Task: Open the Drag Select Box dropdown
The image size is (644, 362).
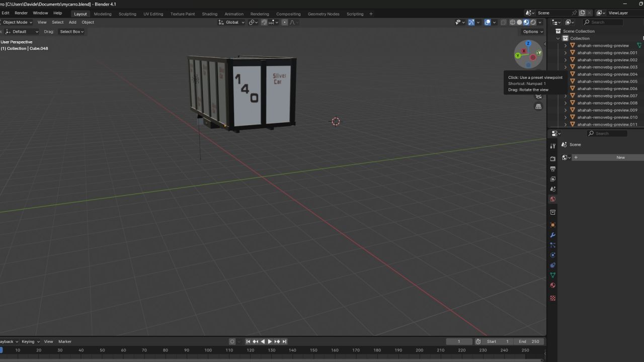Action: point(72,32)
